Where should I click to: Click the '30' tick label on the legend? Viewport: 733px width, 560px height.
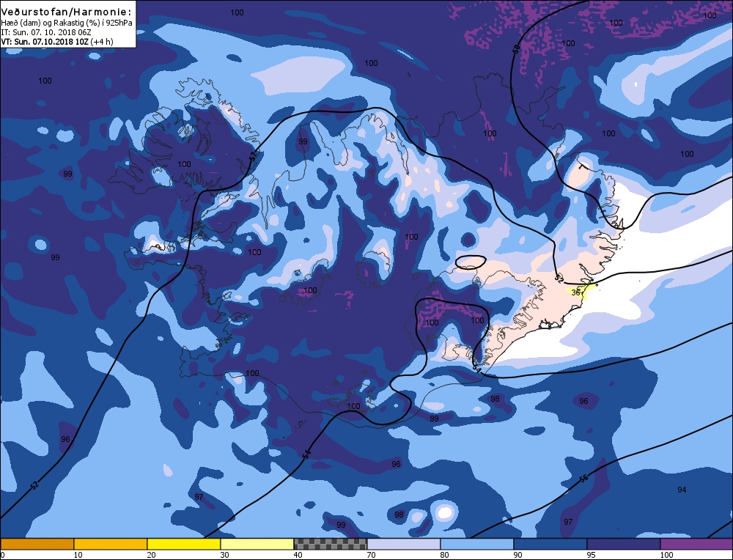point(224,555)
